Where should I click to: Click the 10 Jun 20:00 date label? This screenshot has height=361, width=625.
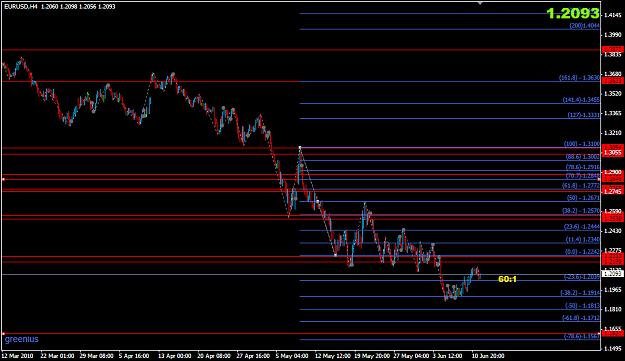click(x=488, y=356)
